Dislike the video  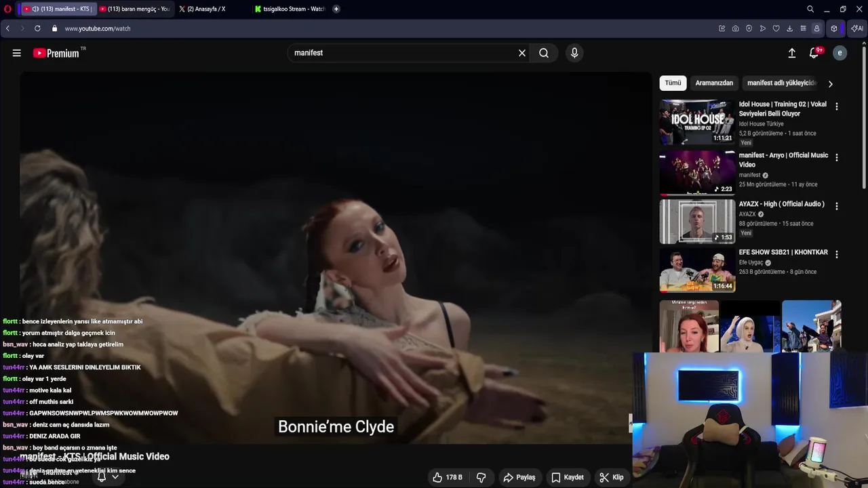pos(481,477)
